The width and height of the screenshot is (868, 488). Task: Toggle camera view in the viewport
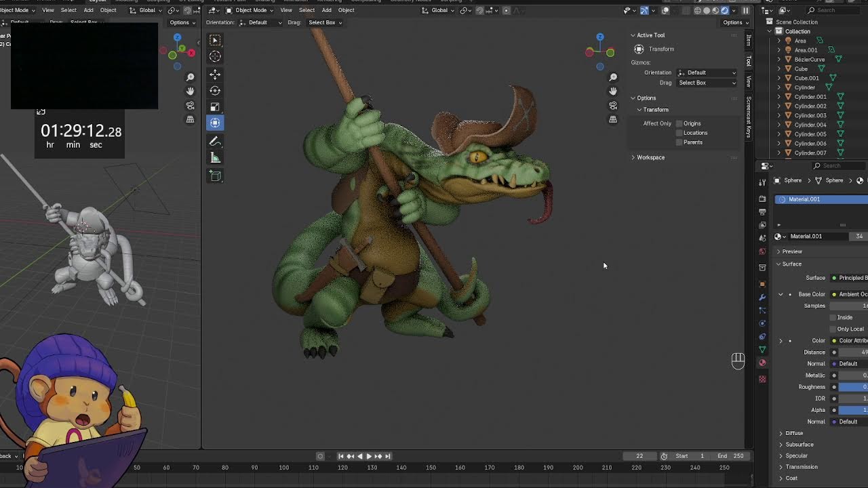click(613, 105)
